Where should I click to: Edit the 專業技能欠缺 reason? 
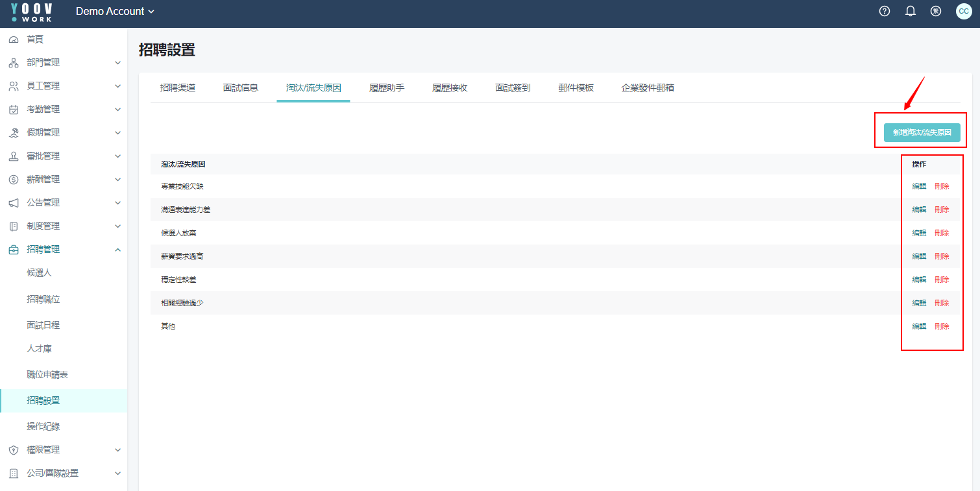tap(919, 186)
